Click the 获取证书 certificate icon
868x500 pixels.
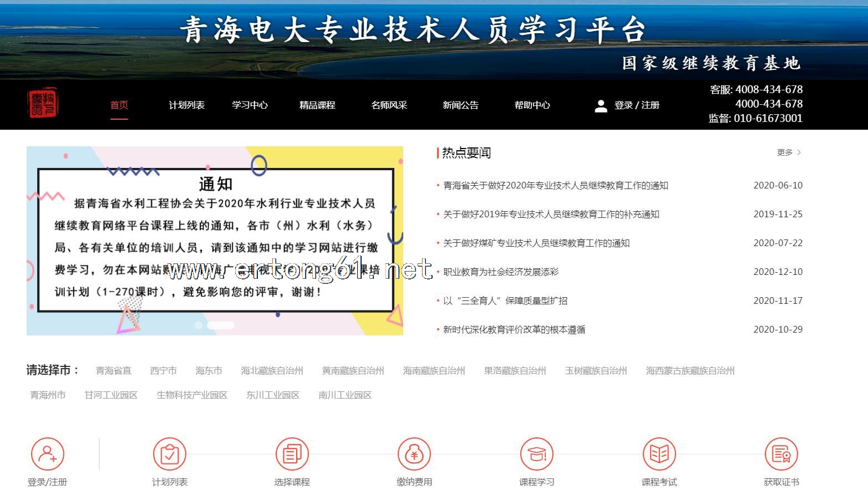[x=781, y=454]
